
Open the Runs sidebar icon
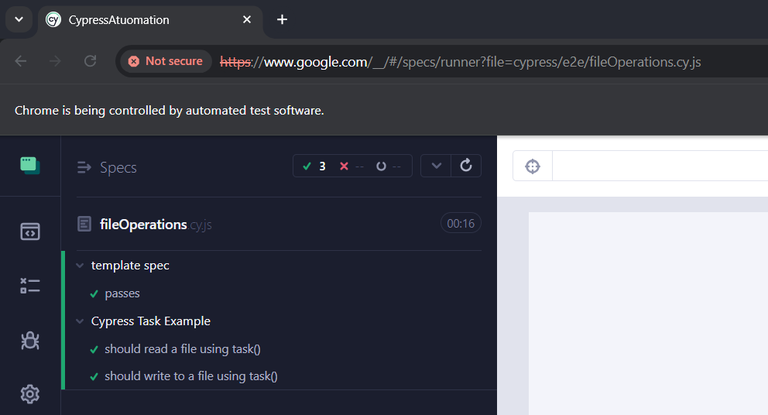click(x=30, y=286)
